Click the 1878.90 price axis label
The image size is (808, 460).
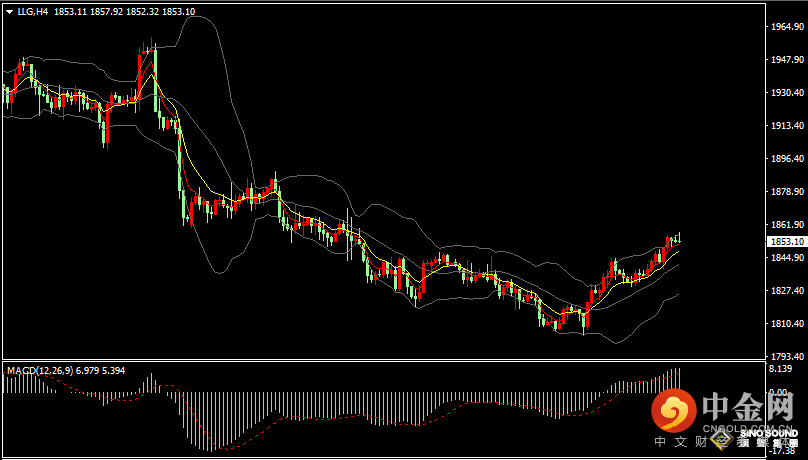[x=787, y=192]
